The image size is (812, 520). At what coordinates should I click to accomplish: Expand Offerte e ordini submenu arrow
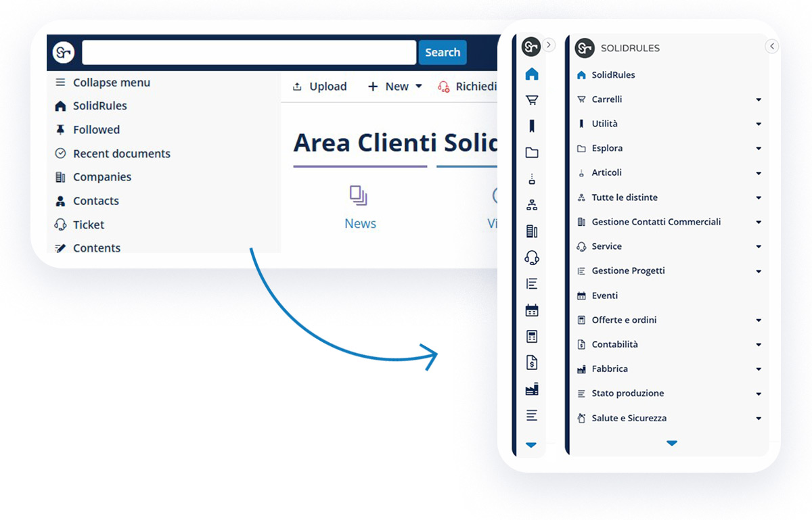click(x=759, y=321)
